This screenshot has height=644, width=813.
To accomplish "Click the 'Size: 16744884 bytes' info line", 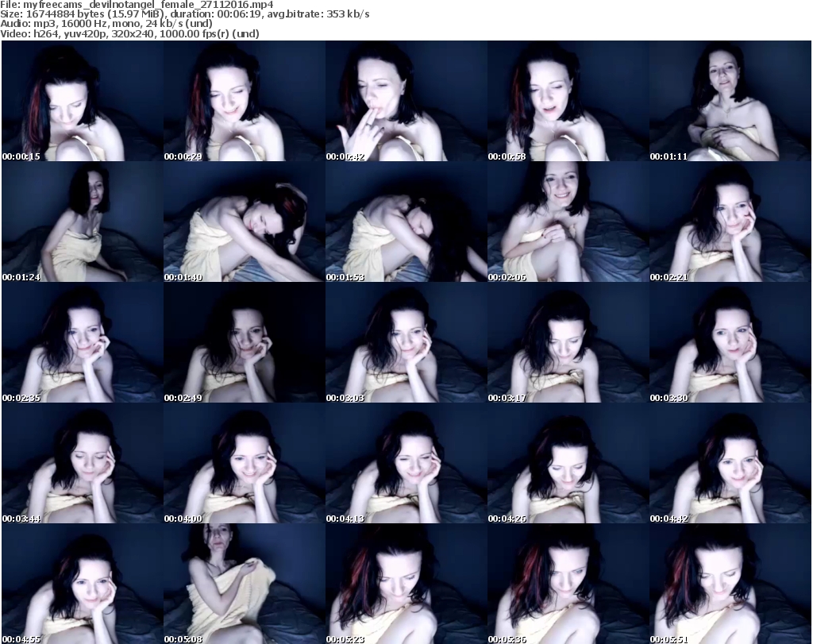I will (184, 14).
